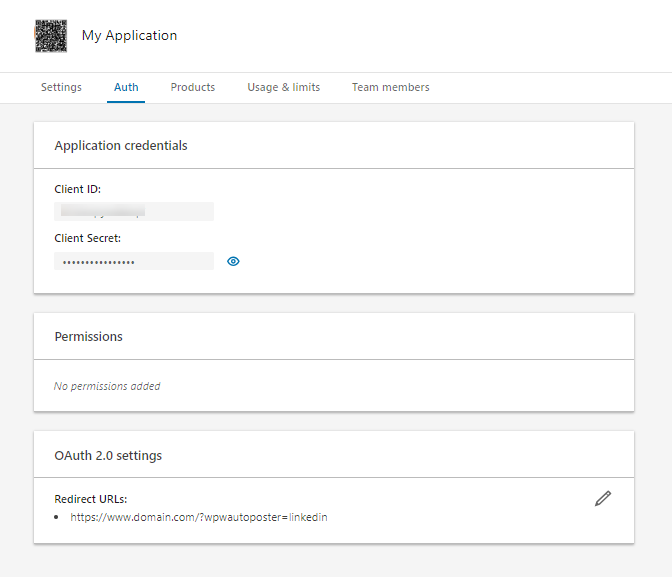The height and width of the screenshot is (577, 672).
Task: Edit Redirect URLs with the pencil icon
Action: tap(603, 499)
